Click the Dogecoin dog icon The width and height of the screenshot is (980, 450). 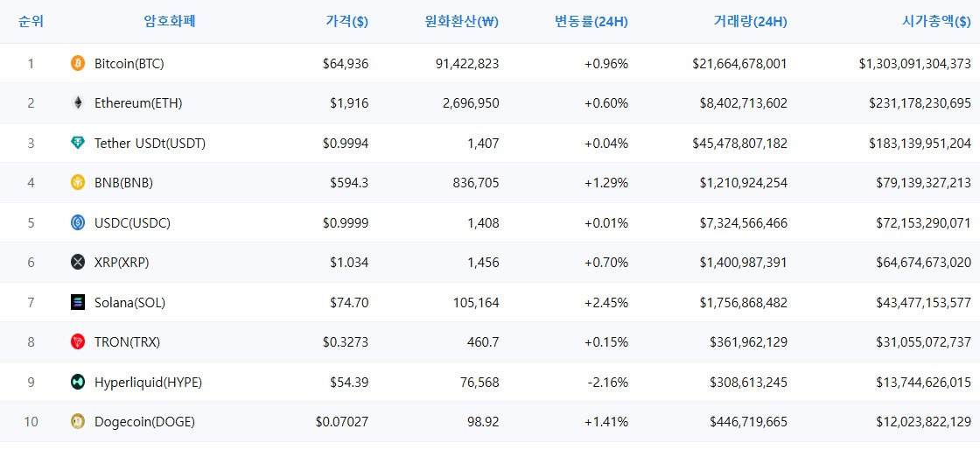point(78,422)
